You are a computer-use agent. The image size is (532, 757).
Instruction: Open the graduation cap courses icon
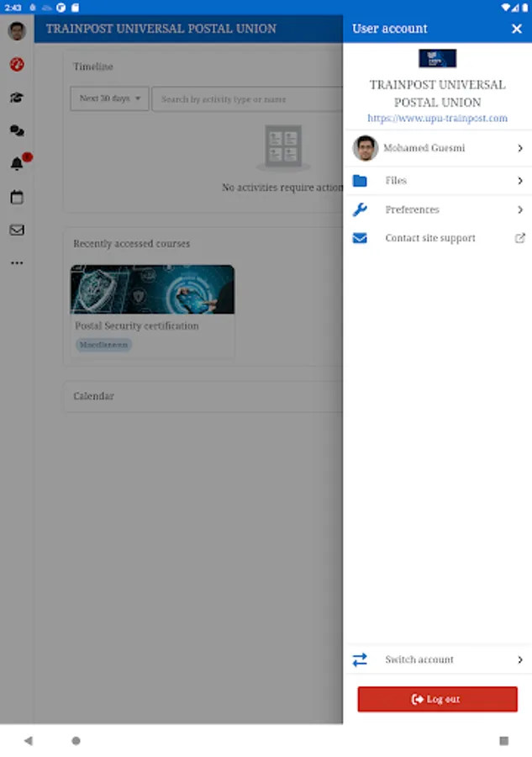17,98
